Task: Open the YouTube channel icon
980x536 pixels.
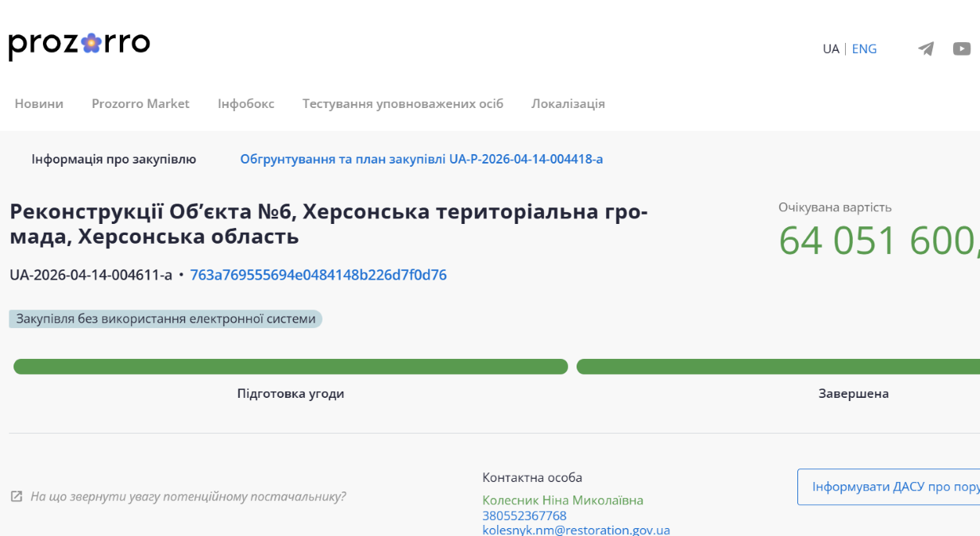Action: 962,49
